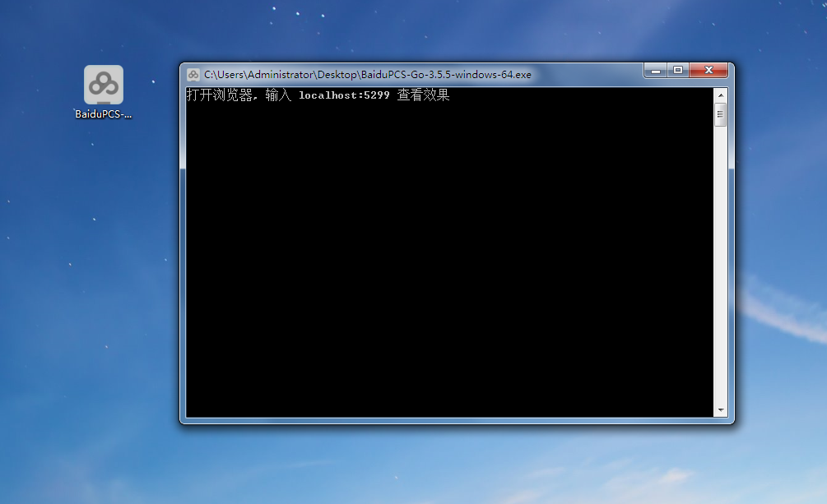Click the console vertical scrollbar thumb

click(x=721, y=114)
